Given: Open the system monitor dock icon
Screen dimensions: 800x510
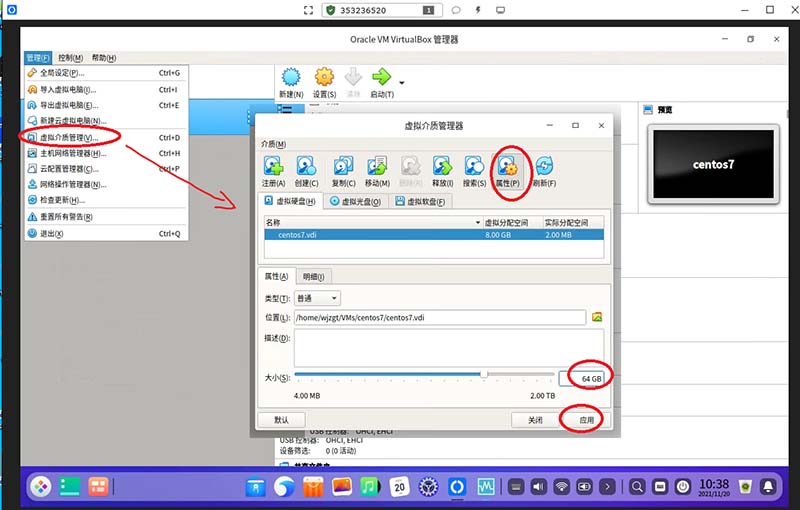Looking at the screenshot, I should [485, 487].
